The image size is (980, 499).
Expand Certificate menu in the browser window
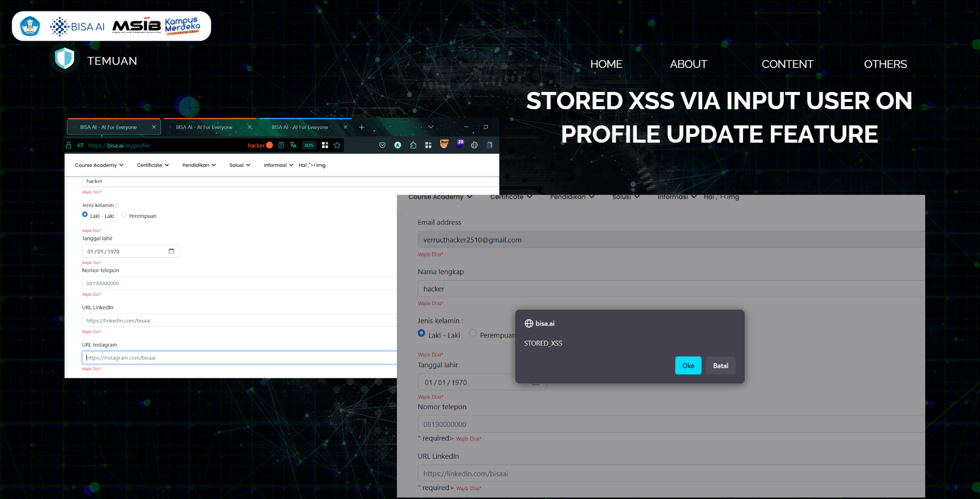pos(153,165)
